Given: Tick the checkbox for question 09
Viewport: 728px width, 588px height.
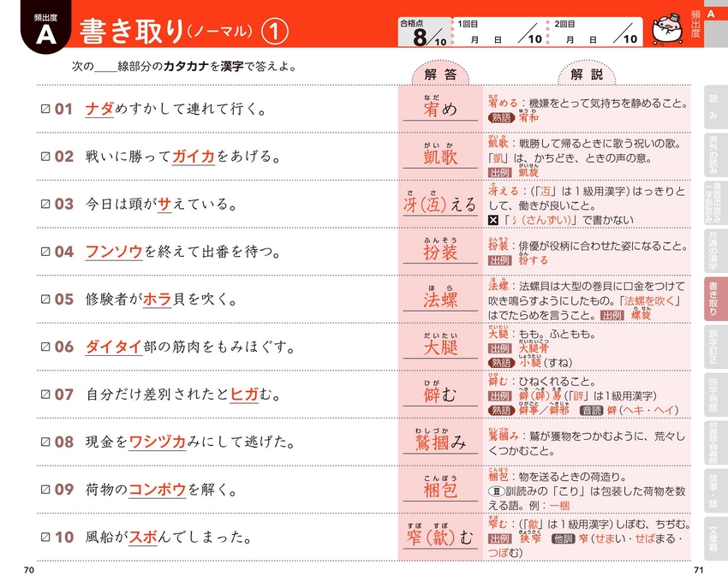Looking at the screenshot, I should 45,490.
